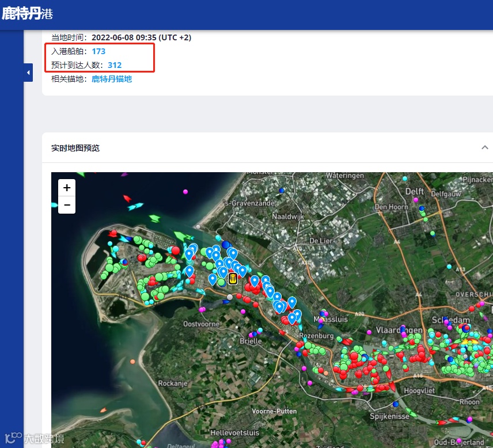Open the 鹿特丹锚地 link

click(x=112, y=79)
